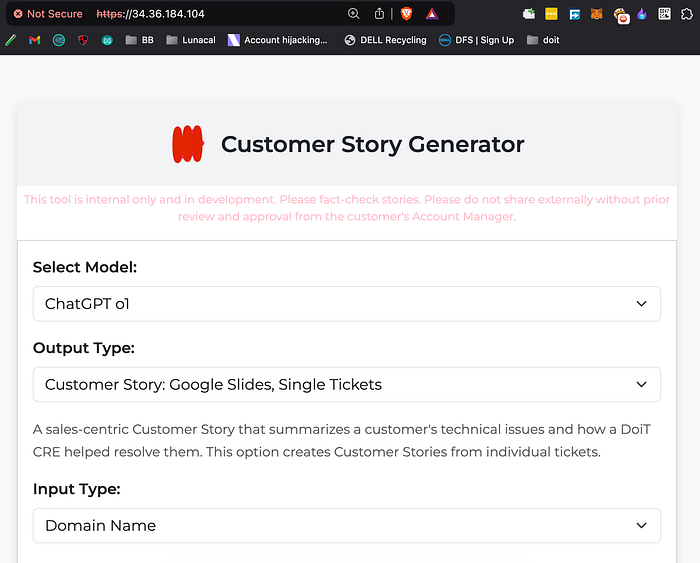
Task: Click the Not Secure site warning badge
Action: [48, 14]
